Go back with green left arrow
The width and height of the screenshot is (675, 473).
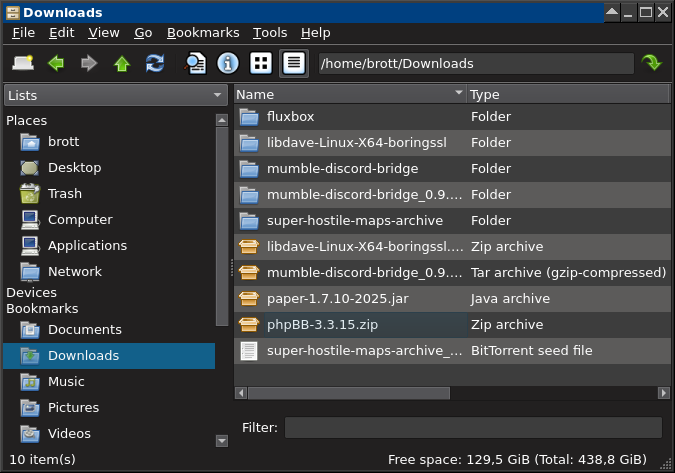(56, 63)
